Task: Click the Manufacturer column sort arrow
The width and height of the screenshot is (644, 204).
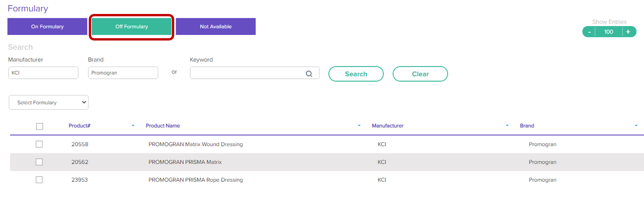Action: pos(507,126)
